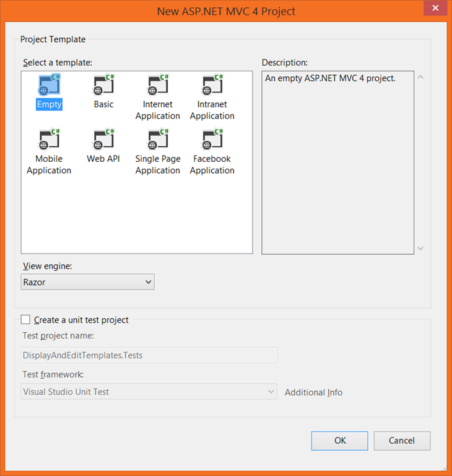Choose the Basic template icon
Image resolution: width=452 pixels, height=476 pixels.
[103, 84]
